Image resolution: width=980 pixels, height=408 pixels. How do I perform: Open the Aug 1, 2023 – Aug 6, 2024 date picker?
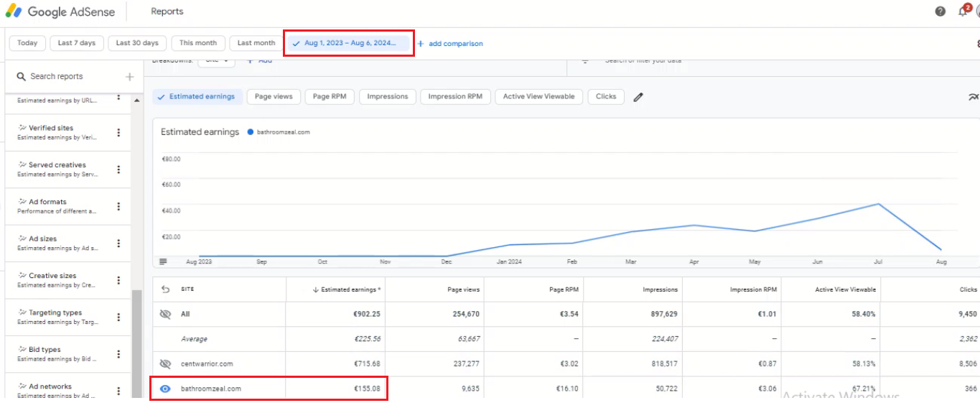[x=349, y=43]
